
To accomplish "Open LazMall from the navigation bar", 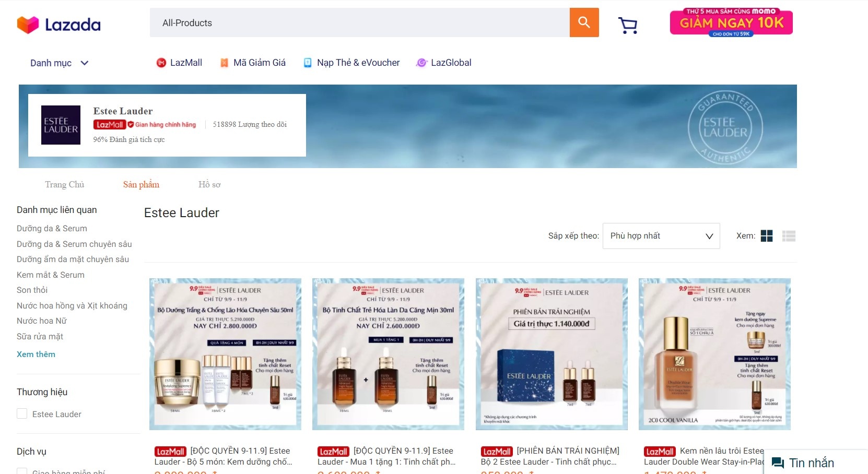I will 179,63.
